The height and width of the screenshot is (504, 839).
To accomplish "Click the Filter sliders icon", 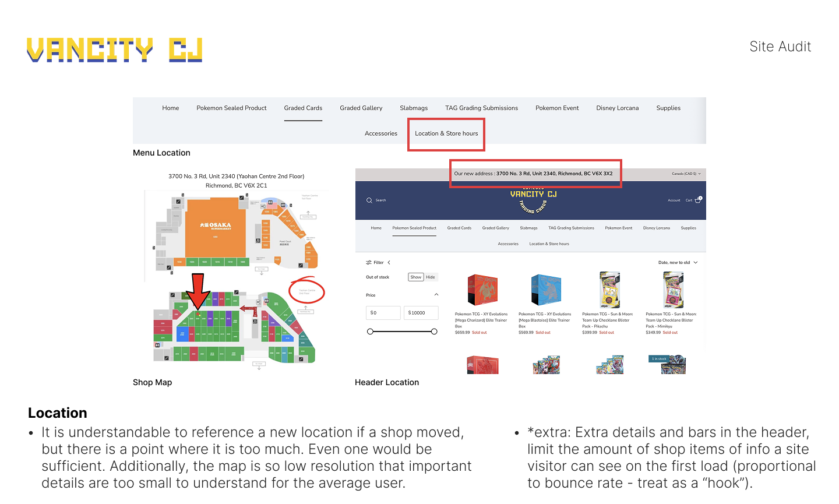I will (369, 263).
